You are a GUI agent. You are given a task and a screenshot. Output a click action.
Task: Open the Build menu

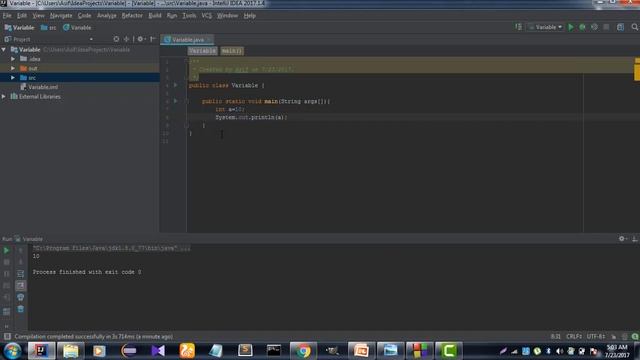pyautogui.click(x=155, y=16)
